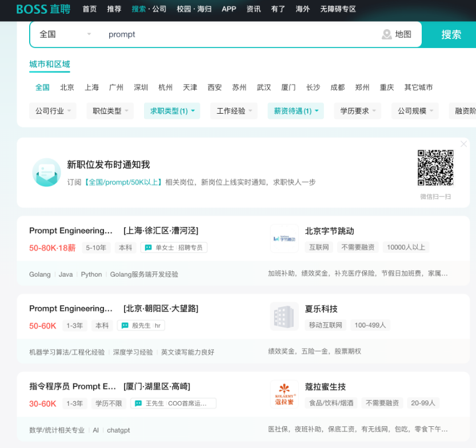Open the 公司行业 filter dropdown
This screenshot has width=476, height=448.
[x=53, y=111]
